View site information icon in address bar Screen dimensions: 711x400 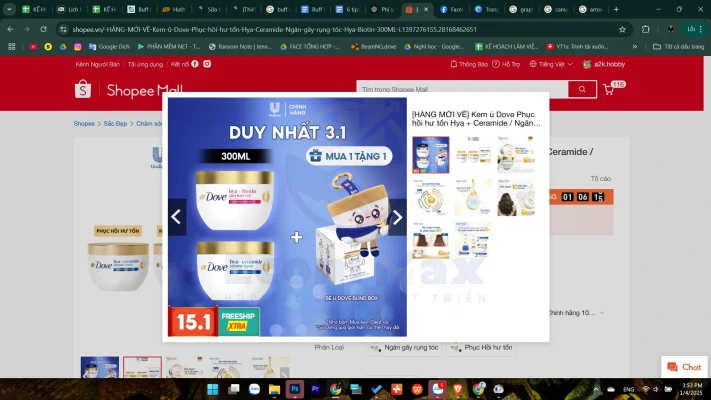click(63, 29)
